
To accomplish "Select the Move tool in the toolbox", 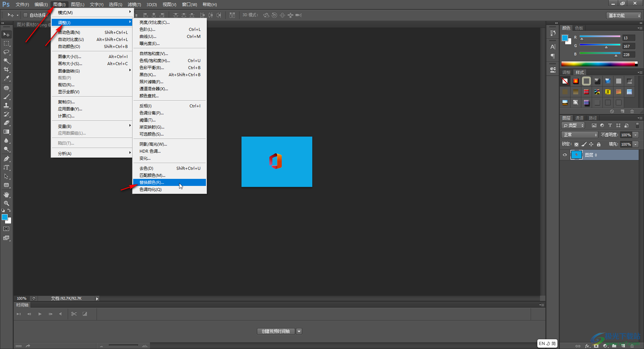I will [x=6, y=35].
